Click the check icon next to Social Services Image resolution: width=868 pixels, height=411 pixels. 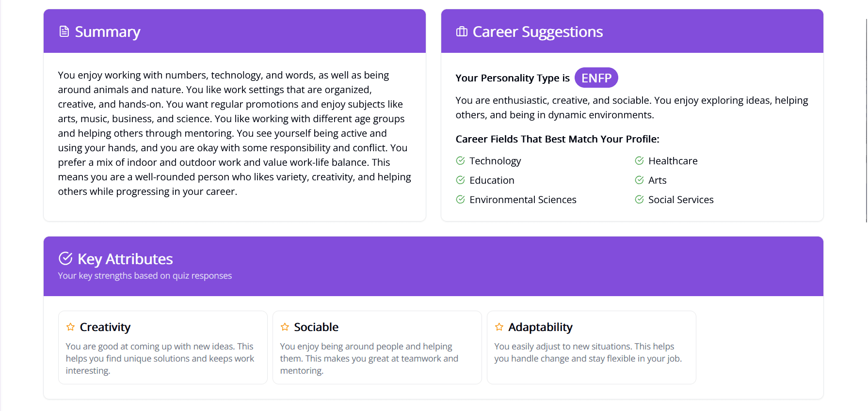(640, 200)
